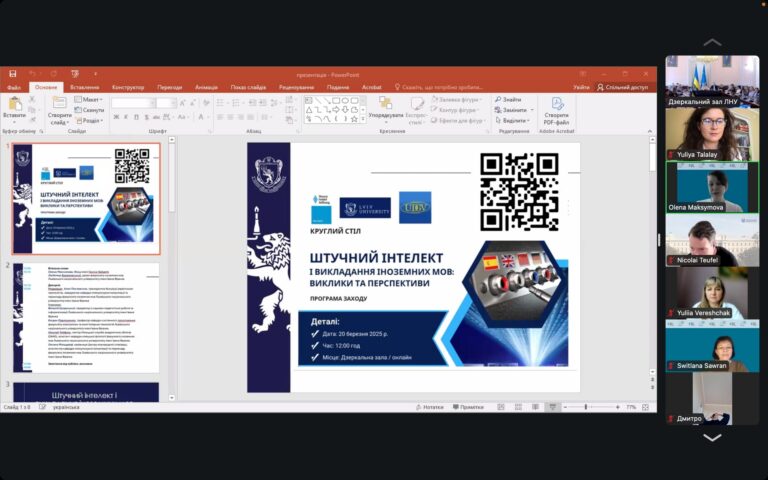The width and height of the screenshot is (768, 480).
Task: Toggle Bold formatting in Font group
Action: coord(115,118)
